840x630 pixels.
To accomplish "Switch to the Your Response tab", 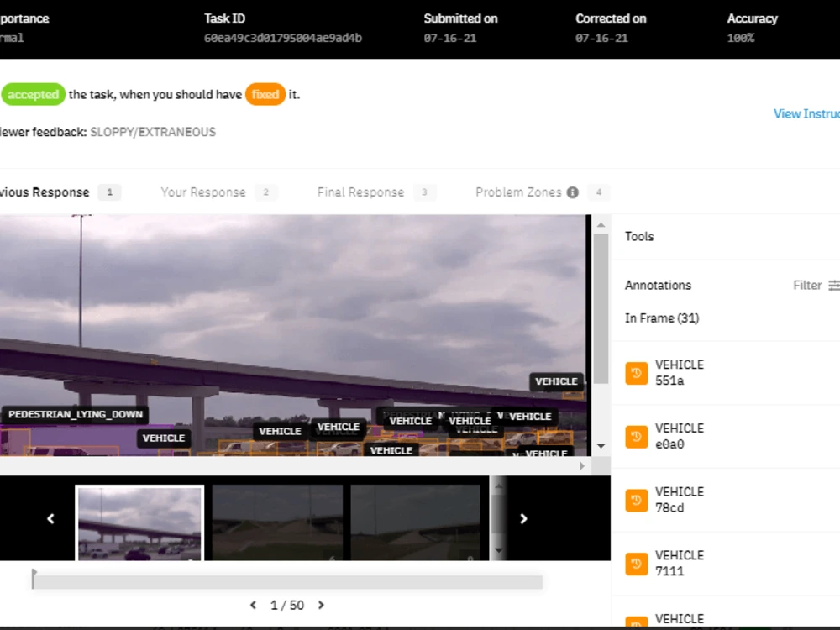I will (x=203, y=192).
